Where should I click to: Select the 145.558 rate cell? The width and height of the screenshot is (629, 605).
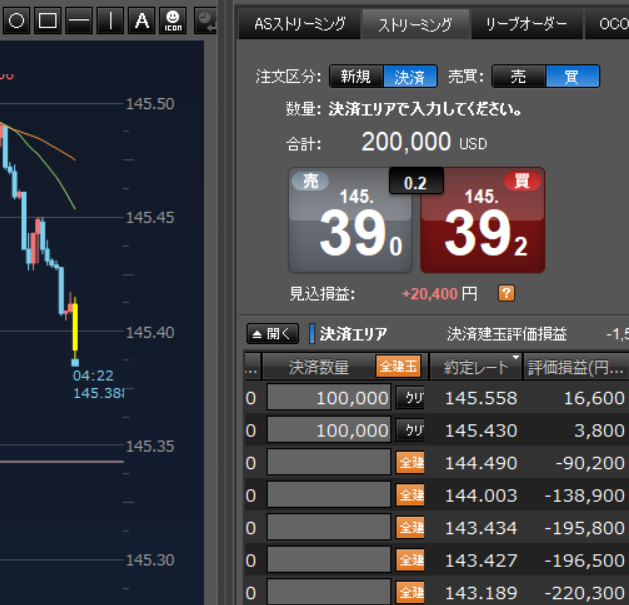(481, 398)
